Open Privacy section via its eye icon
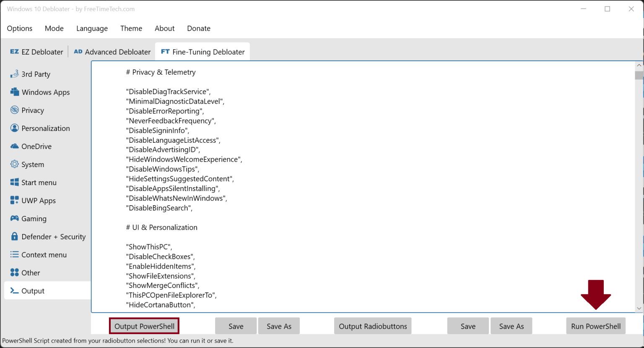Image resolution: width=644 pixels, height=348 pixels. coord(15,110)
